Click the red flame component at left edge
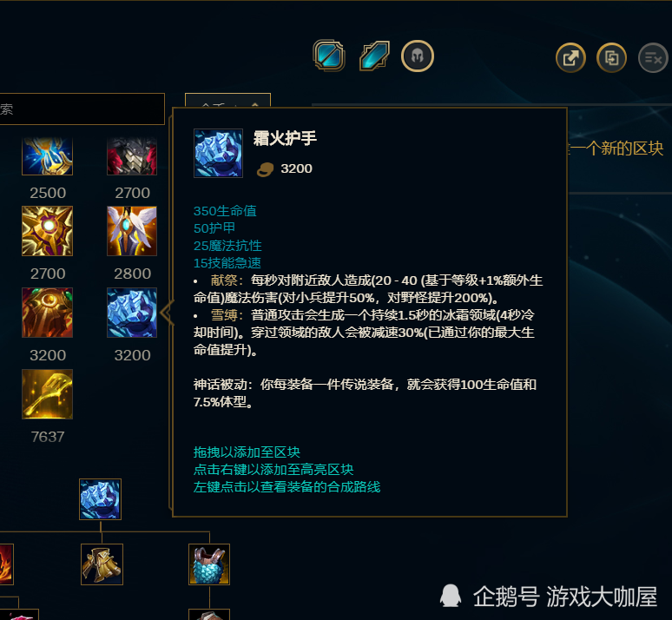672x620 pixels. (6, 564)
